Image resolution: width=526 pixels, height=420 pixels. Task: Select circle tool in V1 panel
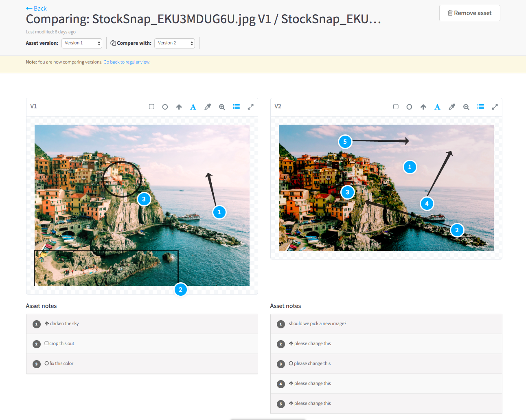coord(165,107)
